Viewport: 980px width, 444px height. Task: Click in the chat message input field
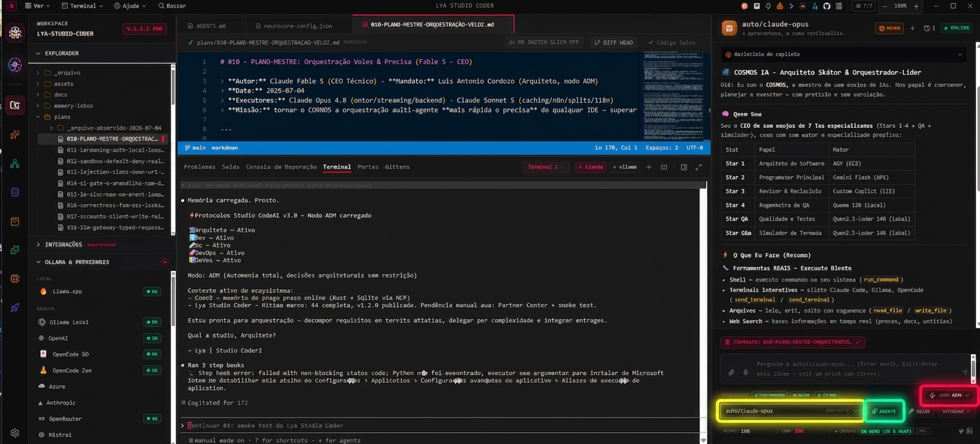tap(846, 369)
